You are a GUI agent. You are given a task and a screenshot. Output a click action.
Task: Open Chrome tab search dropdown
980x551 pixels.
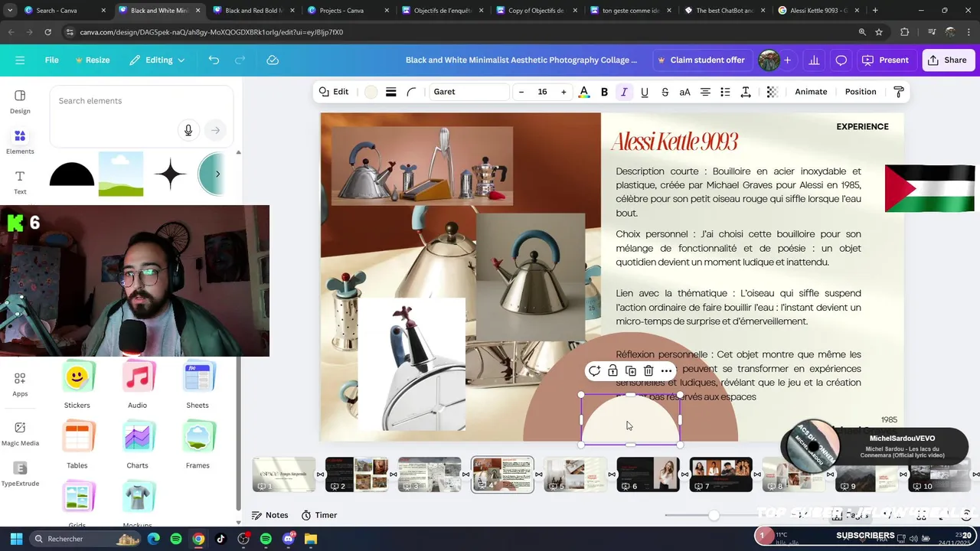click(x=10, y=11)
